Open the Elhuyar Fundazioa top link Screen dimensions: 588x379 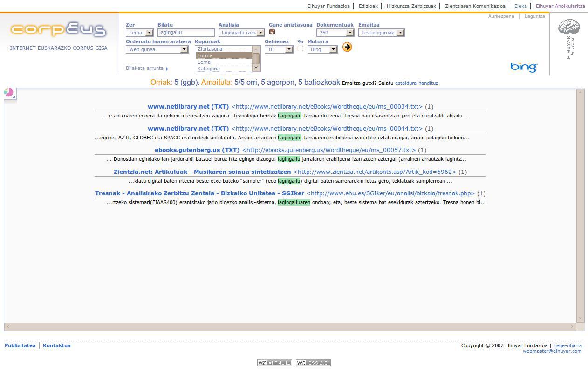point(328,6)
